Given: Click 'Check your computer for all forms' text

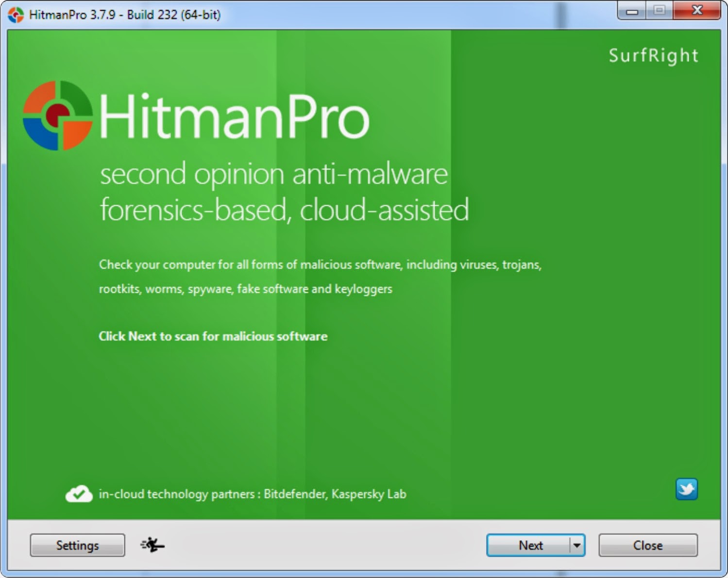Looking at the screenshot, I should [x=320, y=265].
